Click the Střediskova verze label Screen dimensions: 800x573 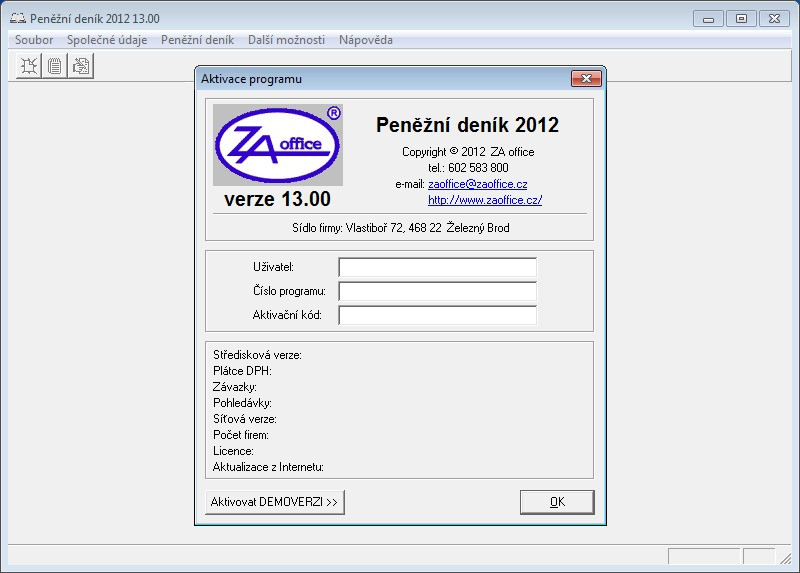coord(257,355)
